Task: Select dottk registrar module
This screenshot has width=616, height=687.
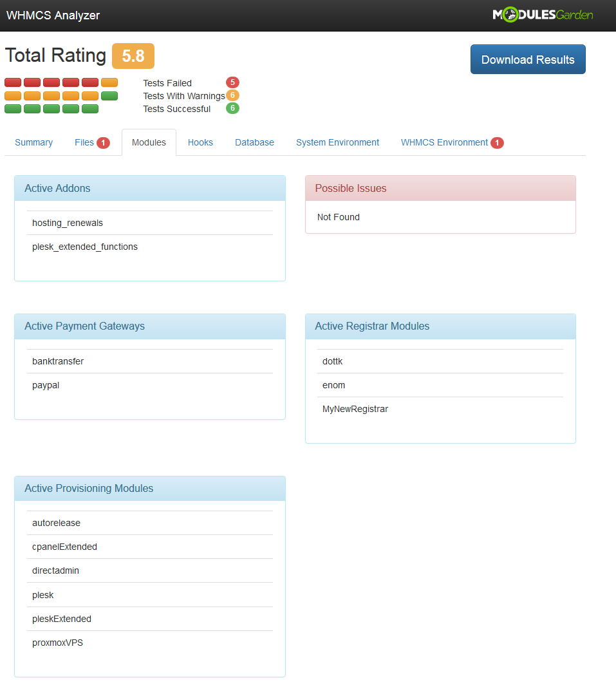Action: click(440, 361)
